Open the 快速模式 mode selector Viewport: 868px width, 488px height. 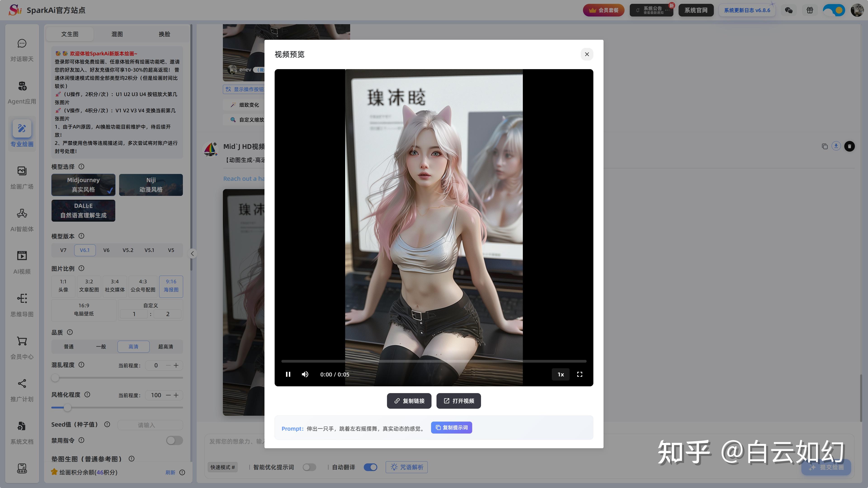pyautogui.click(x=222, y=467)
